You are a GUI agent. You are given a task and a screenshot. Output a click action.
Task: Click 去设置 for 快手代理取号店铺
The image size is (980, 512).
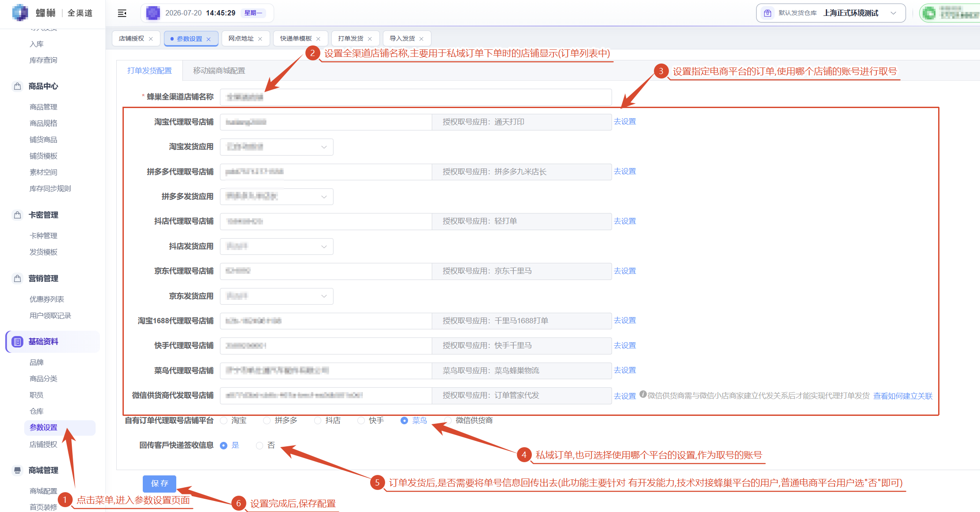[x=625, y=346]
